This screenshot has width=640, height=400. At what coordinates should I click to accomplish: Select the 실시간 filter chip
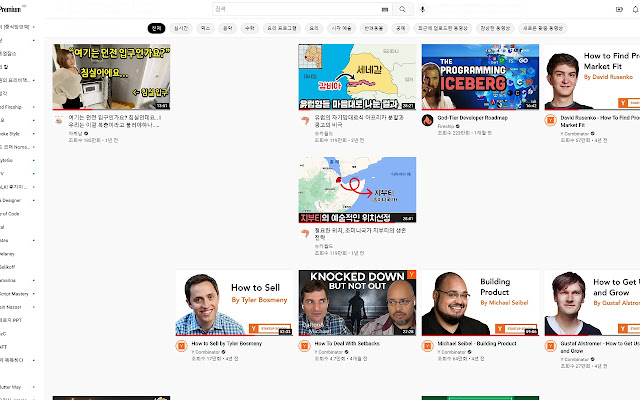(181, 28)
